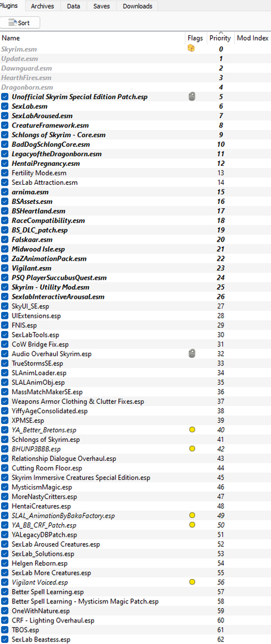Open the Downloads tab
The image size is (271, 644).
tap(138, 6)
